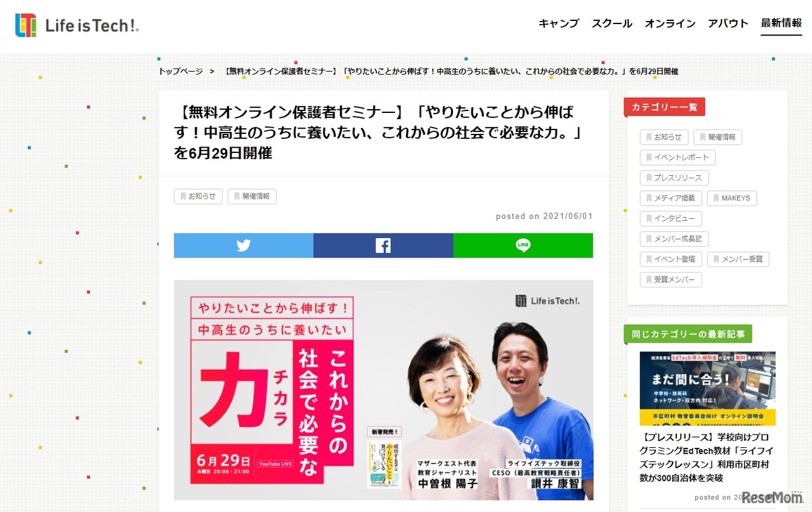
Task: Open the オンライン menu item
Action: [x=670, y=23]
